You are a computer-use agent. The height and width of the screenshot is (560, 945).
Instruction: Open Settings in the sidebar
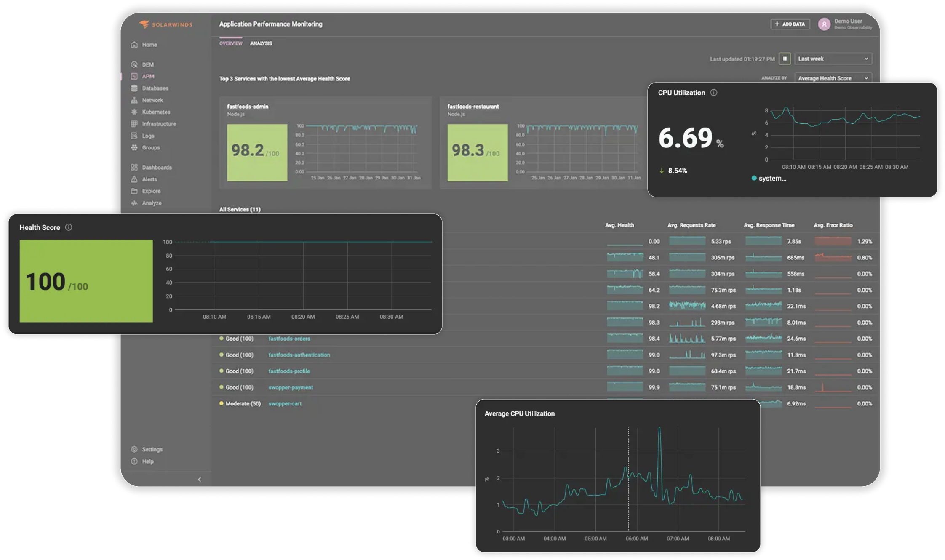point(147,449)
